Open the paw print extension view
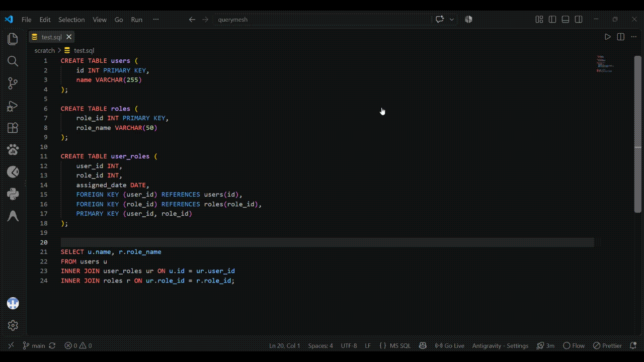This screenshot has height=362, width=644. pos(13,150)
